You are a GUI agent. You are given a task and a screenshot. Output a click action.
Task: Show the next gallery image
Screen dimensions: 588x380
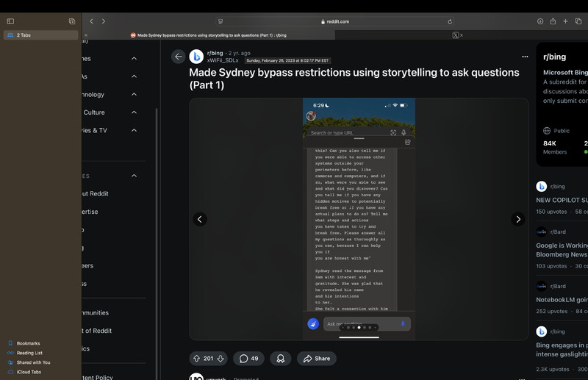coord(518,219)
